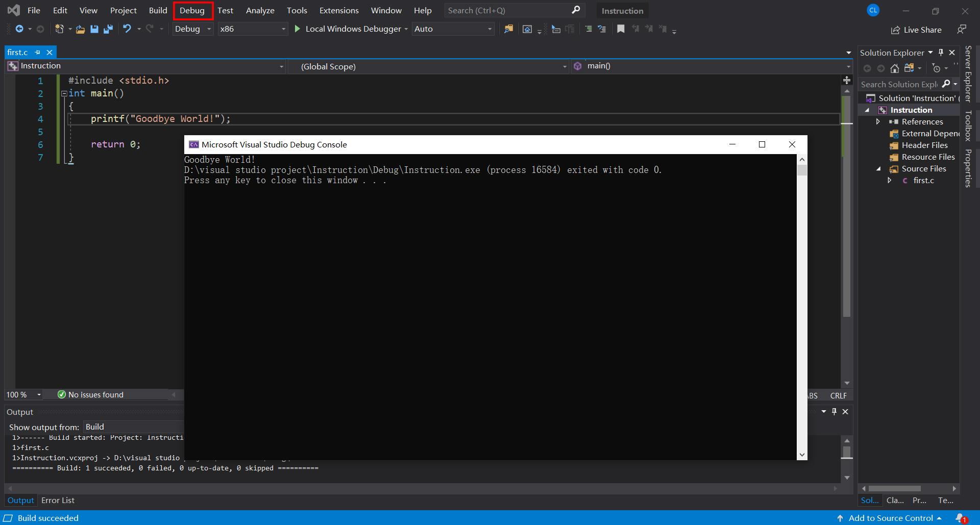Go to next bookmark icon
The image size is (980, 525).
pos(649,29)
